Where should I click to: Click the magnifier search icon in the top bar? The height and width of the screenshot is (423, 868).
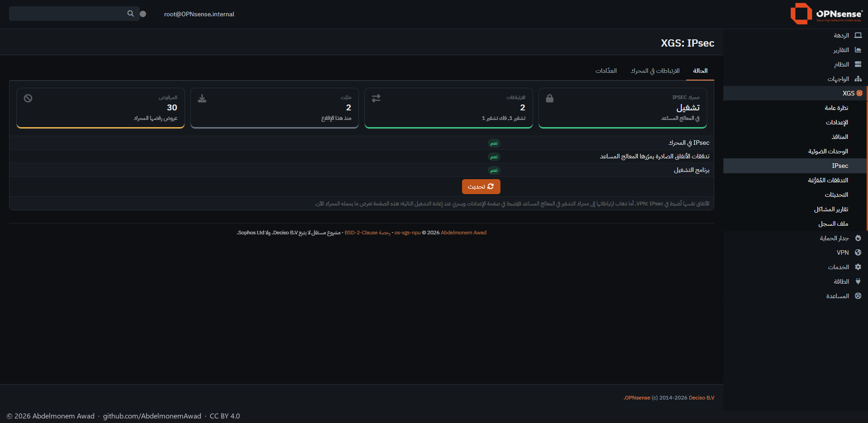pyautogui.click(x=131, y=14)
